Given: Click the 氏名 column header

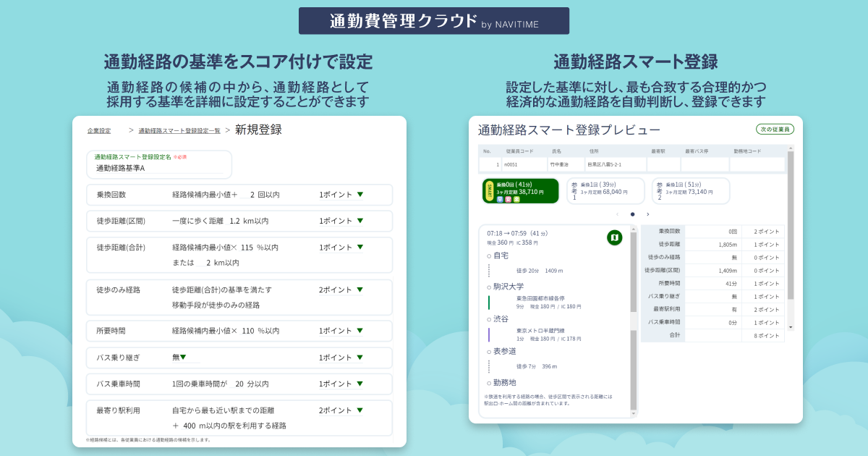Looking at the screenshot, I should [x=556, y=151].
